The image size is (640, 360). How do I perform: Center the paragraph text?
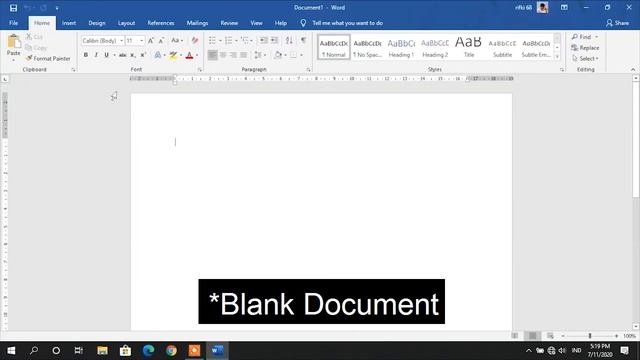click(x=223, y=55)
